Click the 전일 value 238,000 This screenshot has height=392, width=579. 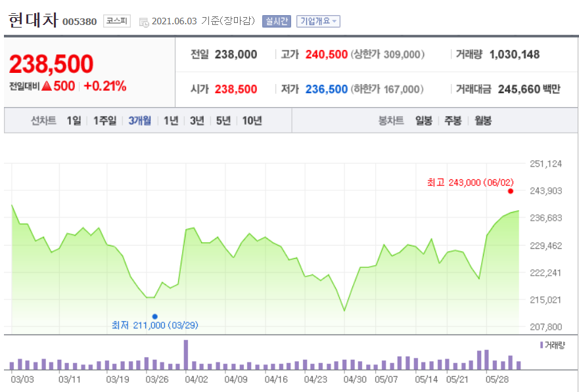pyautogui.click(x=236, y=54)
